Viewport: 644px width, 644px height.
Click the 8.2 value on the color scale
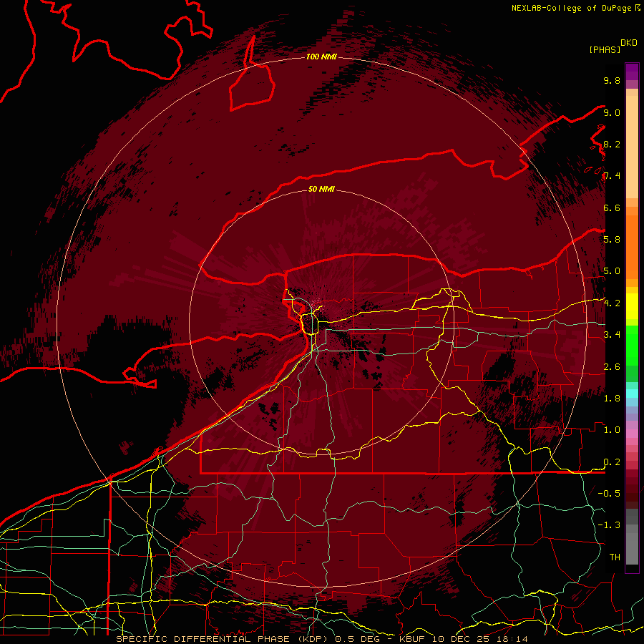pos(612,144)
